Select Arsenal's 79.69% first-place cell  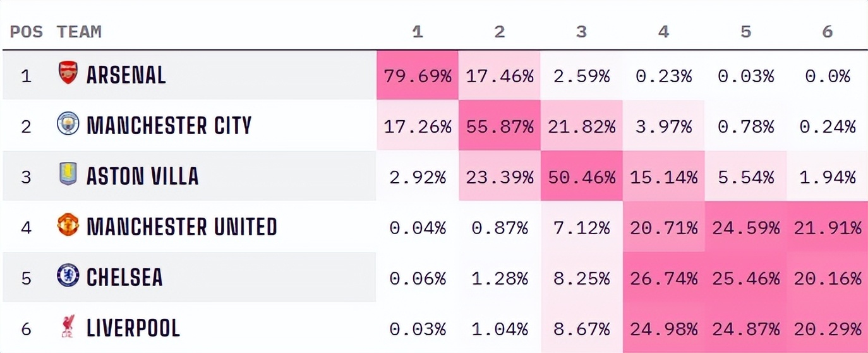point(418,76)
